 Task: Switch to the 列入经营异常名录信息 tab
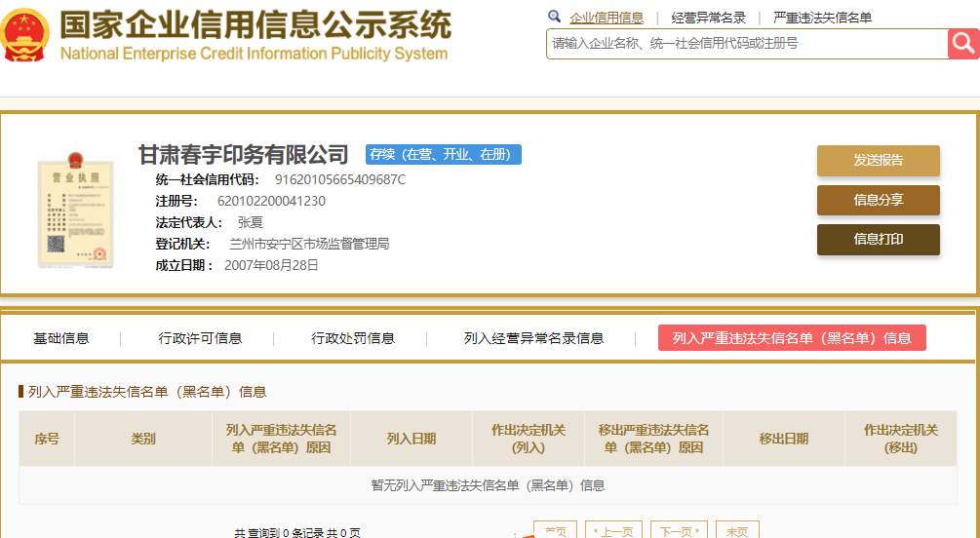[533, 338]
